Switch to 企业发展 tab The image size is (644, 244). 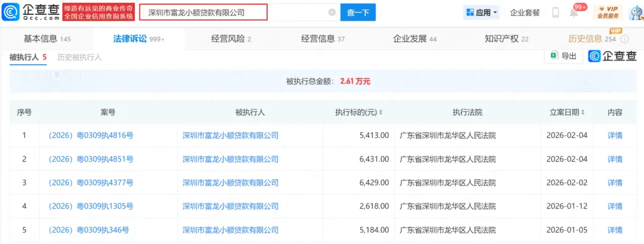[x=415, y=39]
